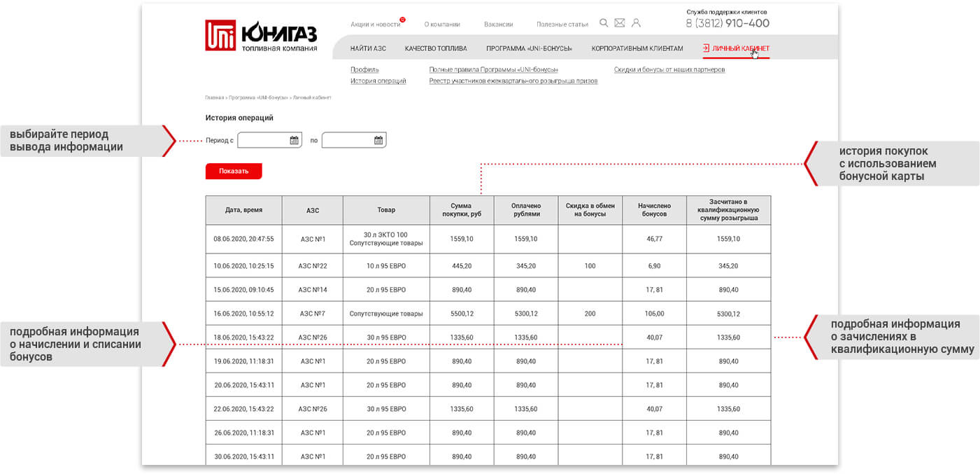Screen dimensions: 980x474
Task: Click the accrued bonuses value '6,90'
Action: click(655, 266)
